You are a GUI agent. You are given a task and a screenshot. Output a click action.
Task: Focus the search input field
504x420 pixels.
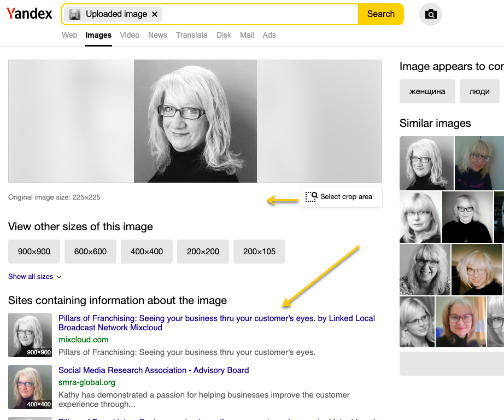click(260, 14)
